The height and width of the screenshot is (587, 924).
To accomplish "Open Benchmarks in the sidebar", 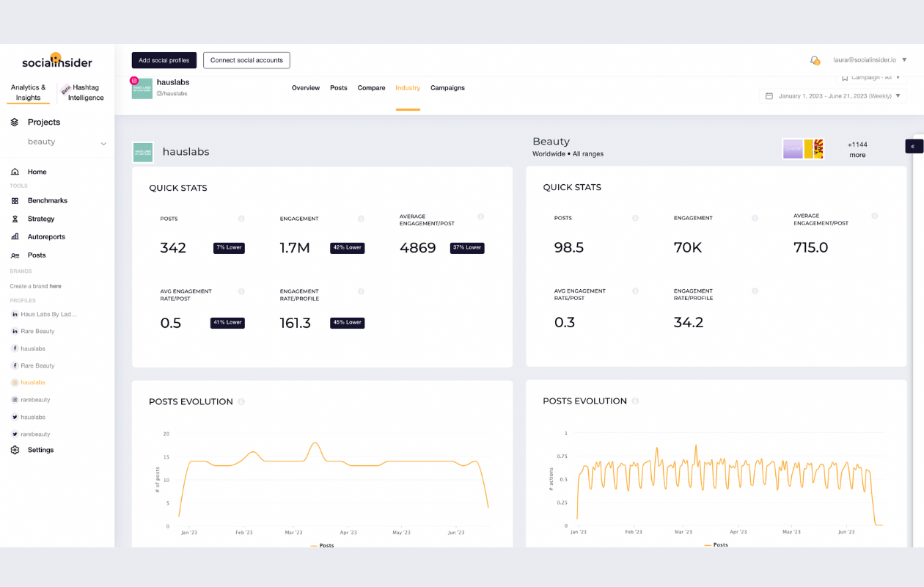I will pos(48,200).
